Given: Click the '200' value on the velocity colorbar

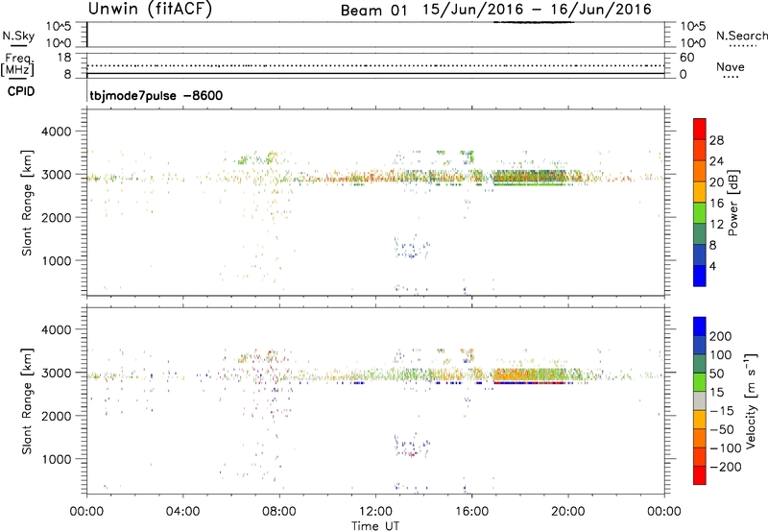Looking at the screenshot, I should [x=721, y=336].
